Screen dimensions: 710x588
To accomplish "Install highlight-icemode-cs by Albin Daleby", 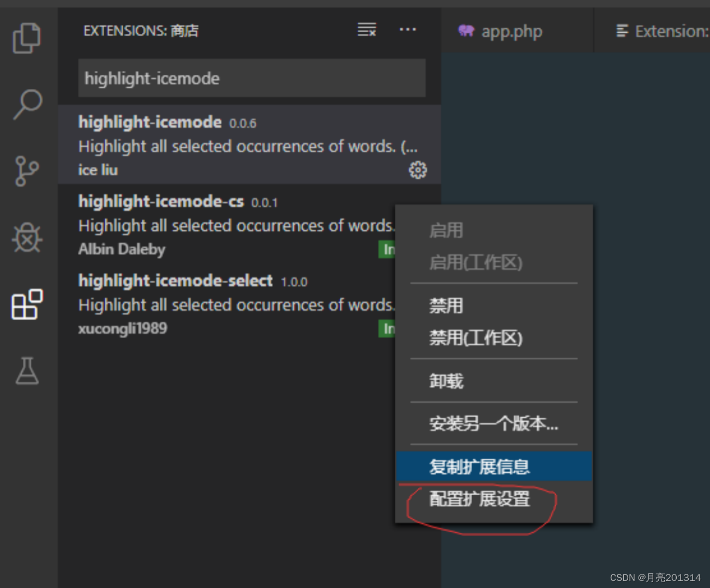I will 387,250.
